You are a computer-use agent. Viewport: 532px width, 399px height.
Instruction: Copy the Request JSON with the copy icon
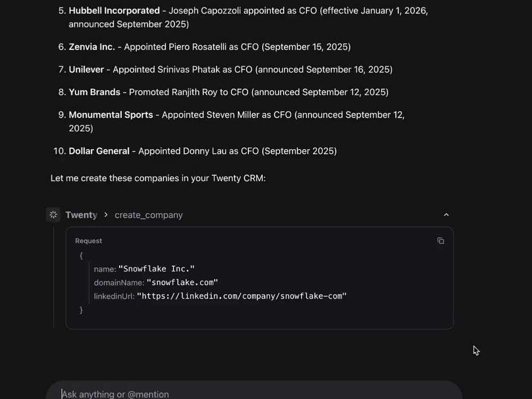(440, 241)
